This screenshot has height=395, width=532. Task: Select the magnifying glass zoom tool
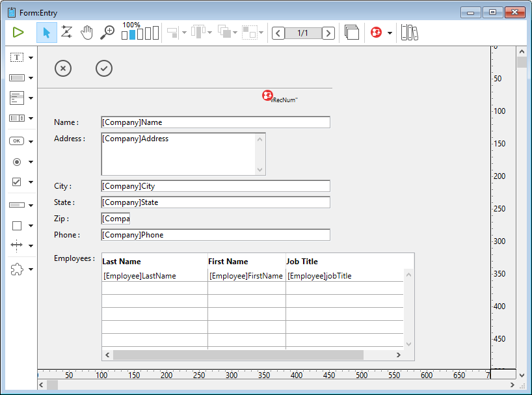(107, 33)
